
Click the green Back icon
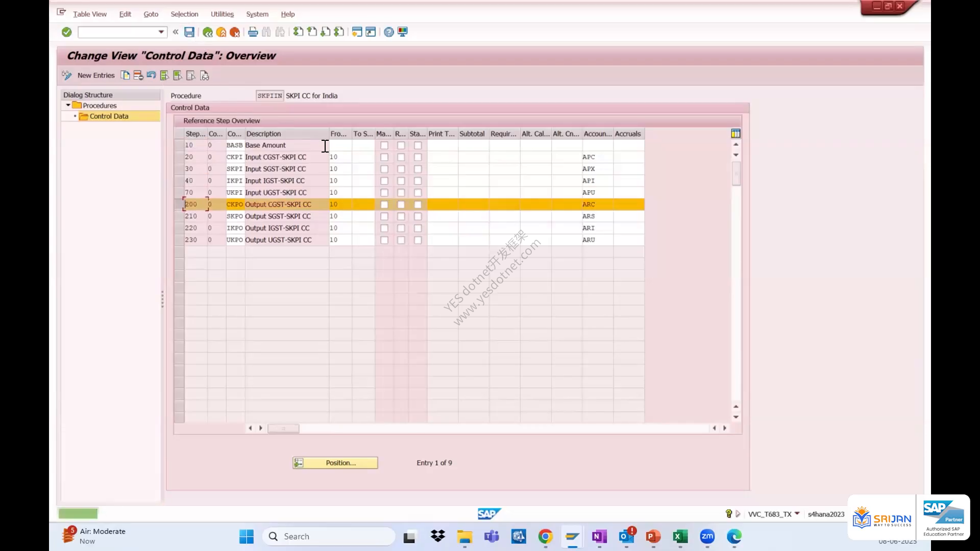[207, 32]
